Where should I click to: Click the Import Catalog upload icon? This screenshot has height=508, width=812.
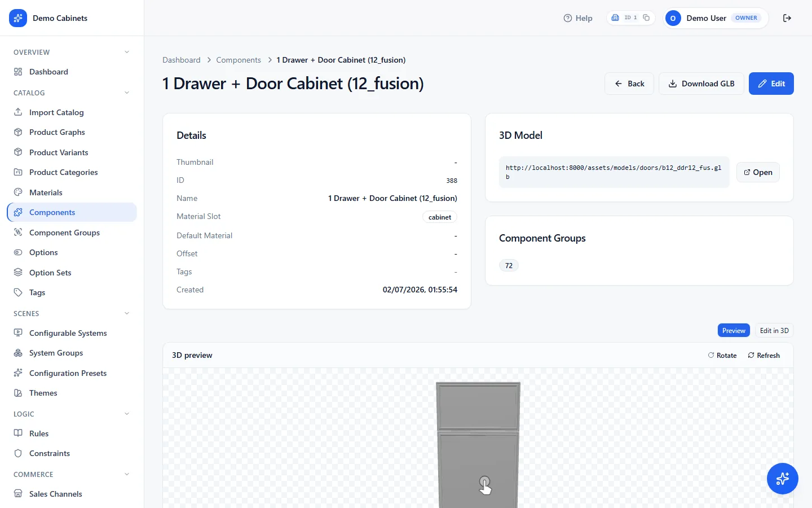click(18, 112)
